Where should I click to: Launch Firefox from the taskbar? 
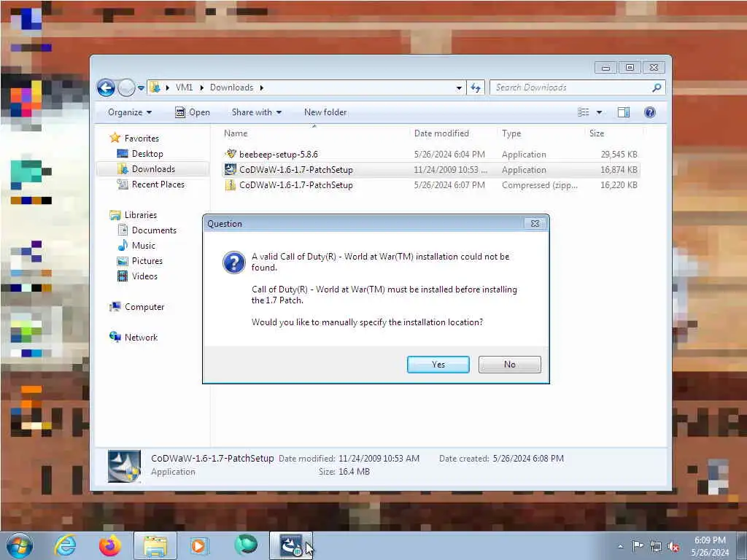(110, 545)
